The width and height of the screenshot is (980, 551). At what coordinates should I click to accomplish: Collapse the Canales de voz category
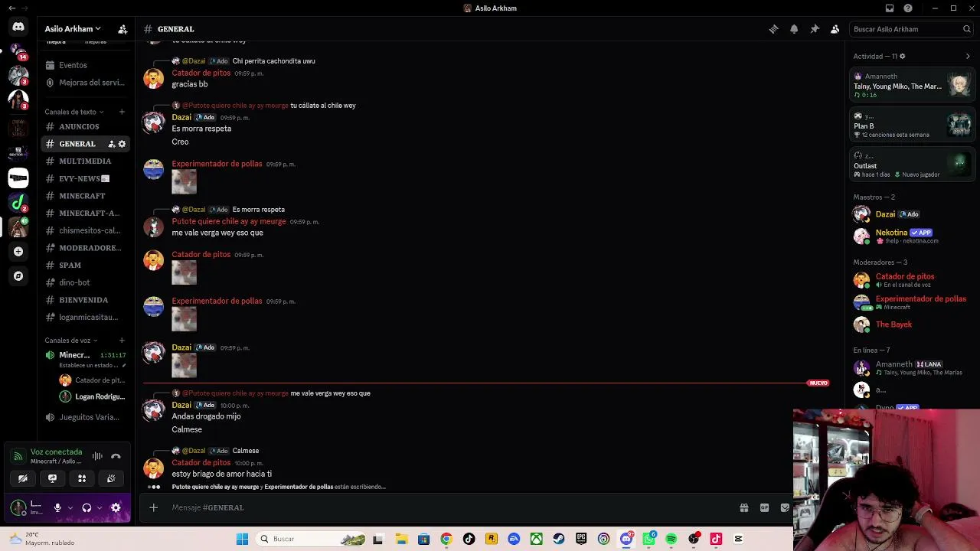click(71, 341)
